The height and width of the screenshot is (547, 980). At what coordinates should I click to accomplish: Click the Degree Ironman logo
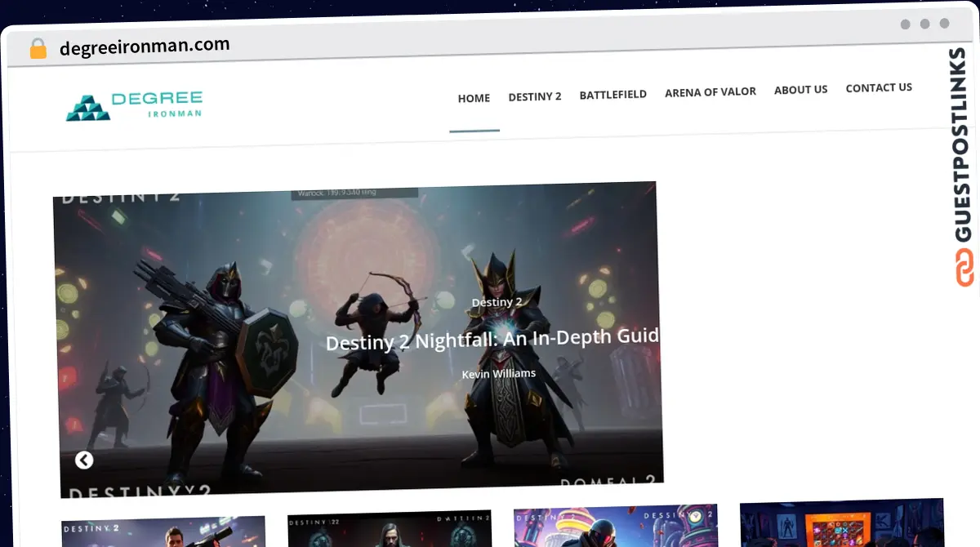134,106
